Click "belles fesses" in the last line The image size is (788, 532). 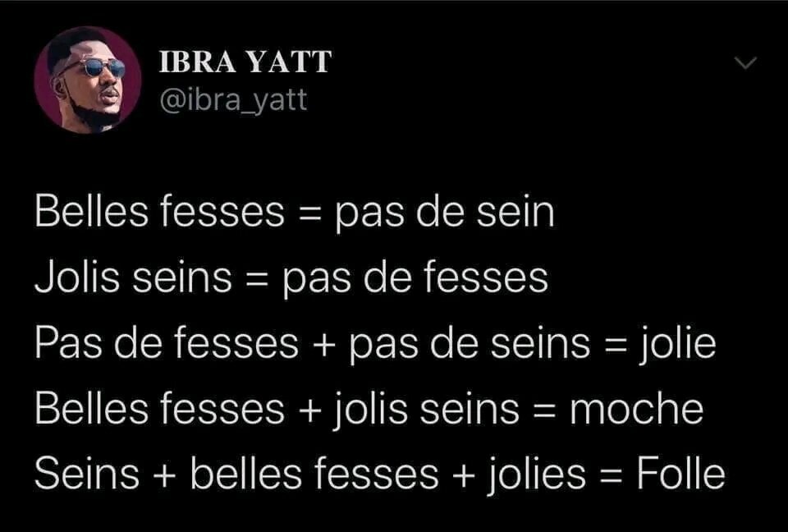click(x=315, y=475)
